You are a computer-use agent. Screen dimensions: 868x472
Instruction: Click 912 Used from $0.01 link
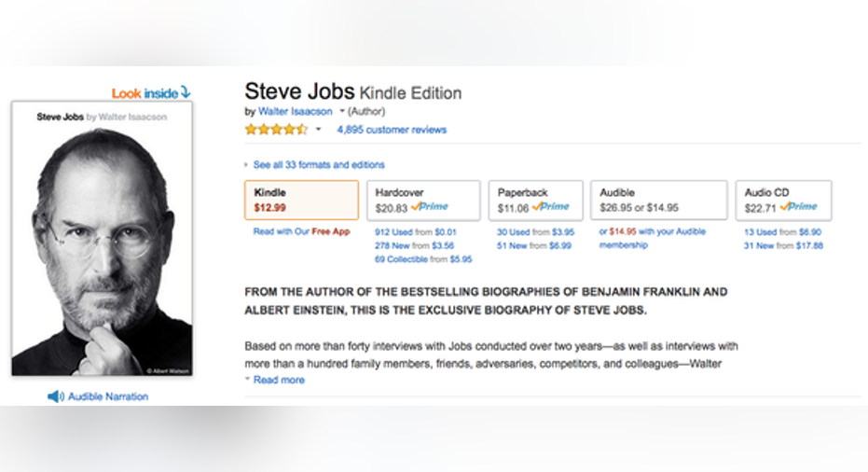[416, 232]
